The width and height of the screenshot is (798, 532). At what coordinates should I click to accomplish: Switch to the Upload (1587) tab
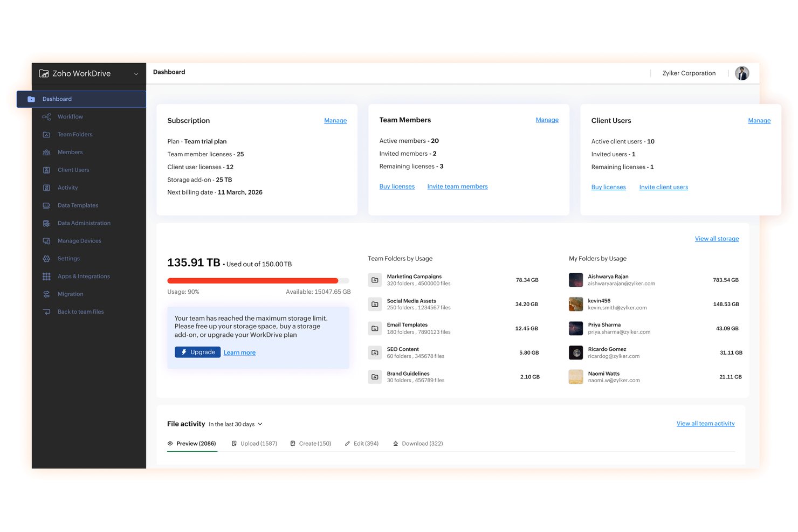click(x=254, y=444)
